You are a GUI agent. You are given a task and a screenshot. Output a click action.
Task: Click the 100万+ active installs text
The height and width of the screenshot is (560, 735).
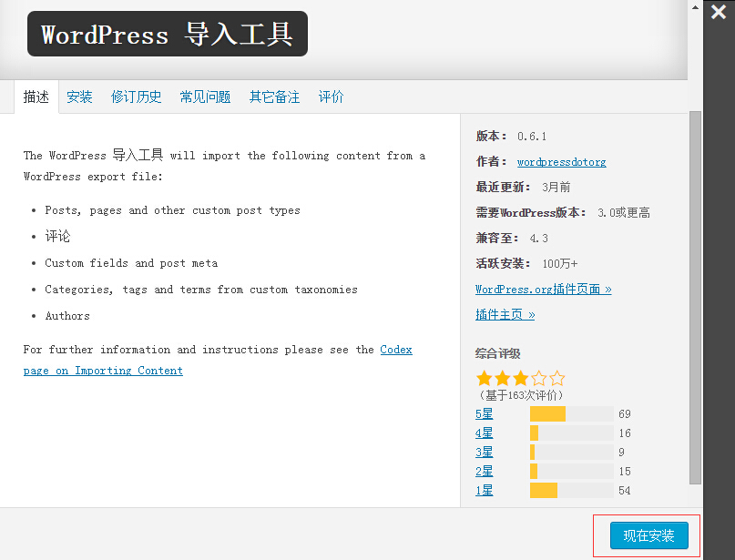pos(560,264)
